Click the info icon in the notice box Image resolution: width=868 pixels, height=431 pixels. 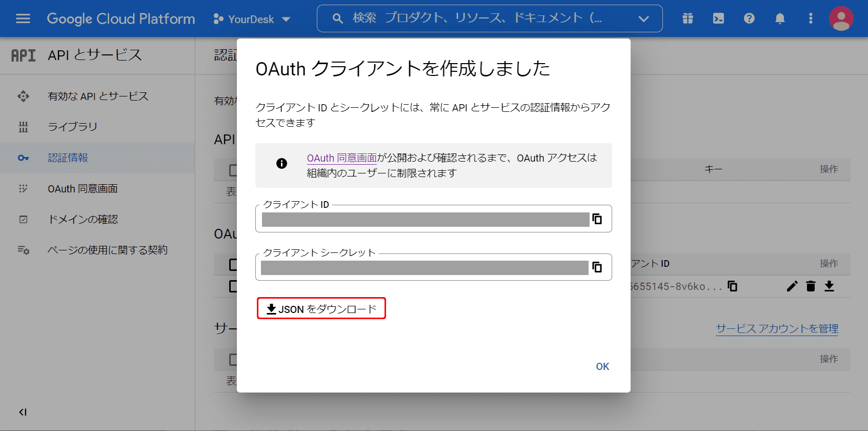coord(281,164)
